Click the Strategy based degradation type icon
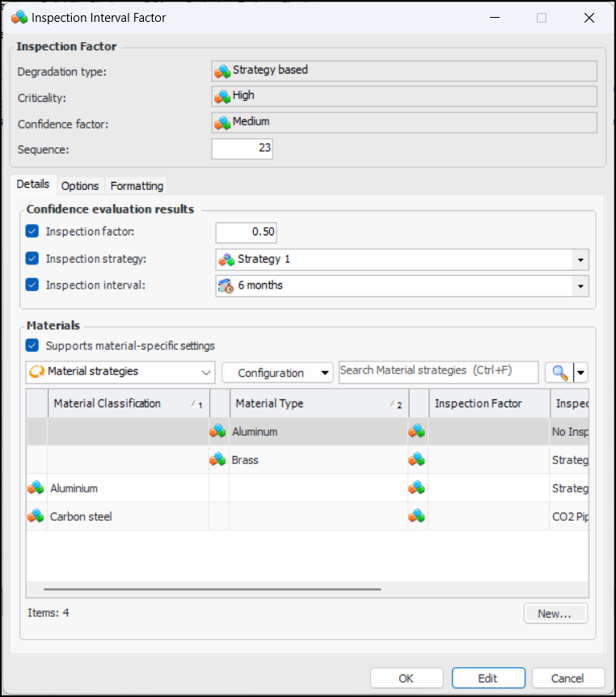Image resolution: width=616 pixels, height=697 pixels. click(222, 71)
